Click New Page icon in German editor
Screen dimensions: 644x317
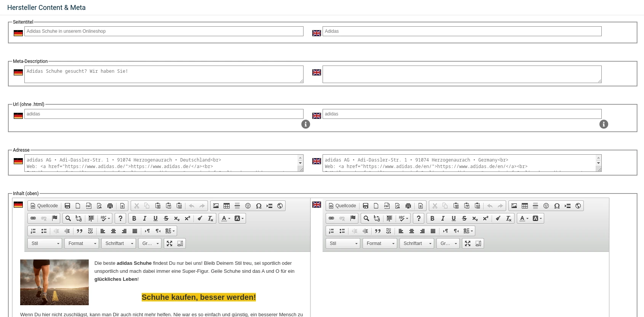pos(78,206)
